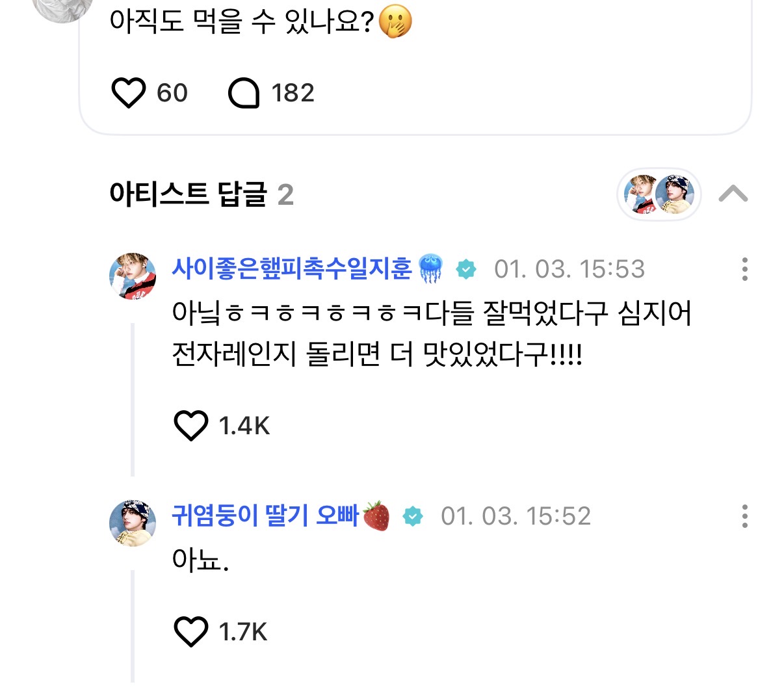This screenshot has height=693, width=784.
Task: Tap the jellyfish emoji in the username
Action: pos(430,269)
